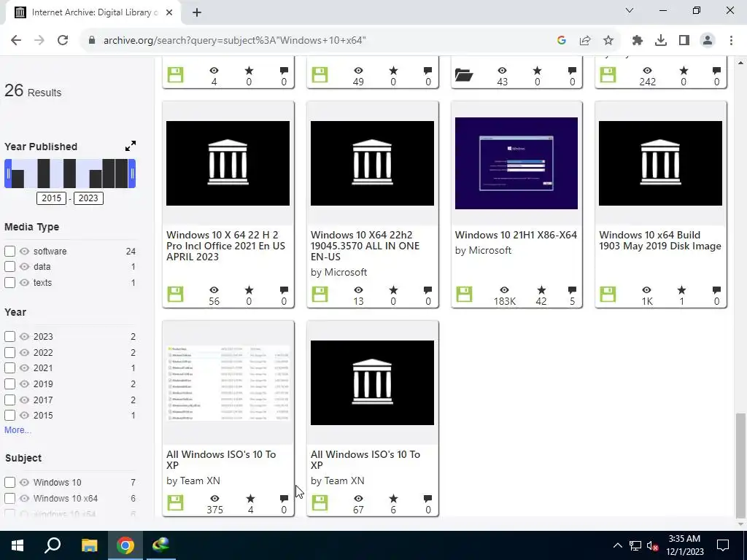747x560 pixels.
Task: Toggle the eye icon next to 2023
Action: [x=24, y=337]
